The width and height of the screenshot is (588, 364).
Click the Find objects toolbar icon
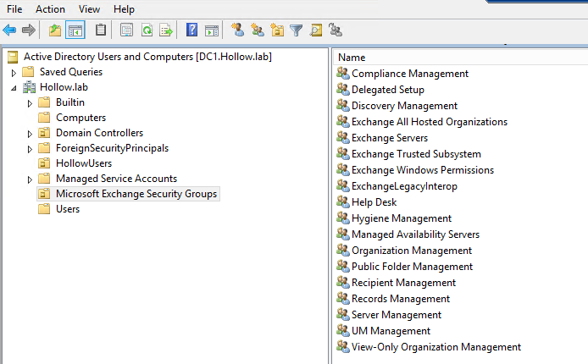316,30
